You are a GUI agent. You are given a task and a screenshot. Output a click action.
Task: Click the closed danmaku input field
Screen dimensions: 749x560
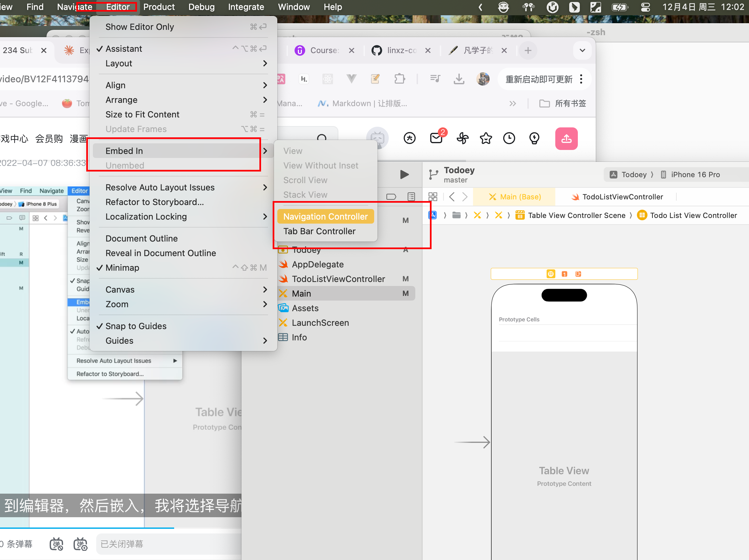coord(169,544)
